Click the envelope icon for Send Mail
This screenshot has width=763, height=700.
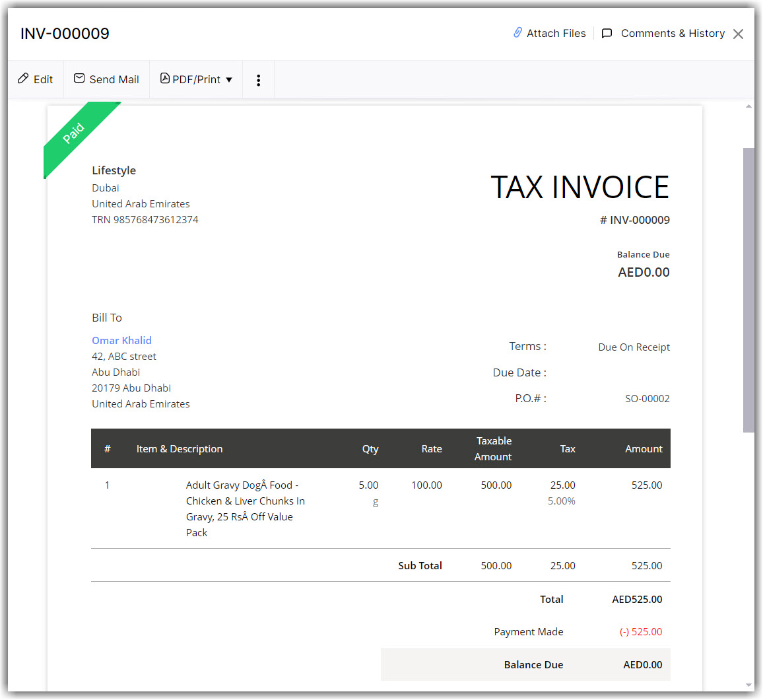pos(79,79)
